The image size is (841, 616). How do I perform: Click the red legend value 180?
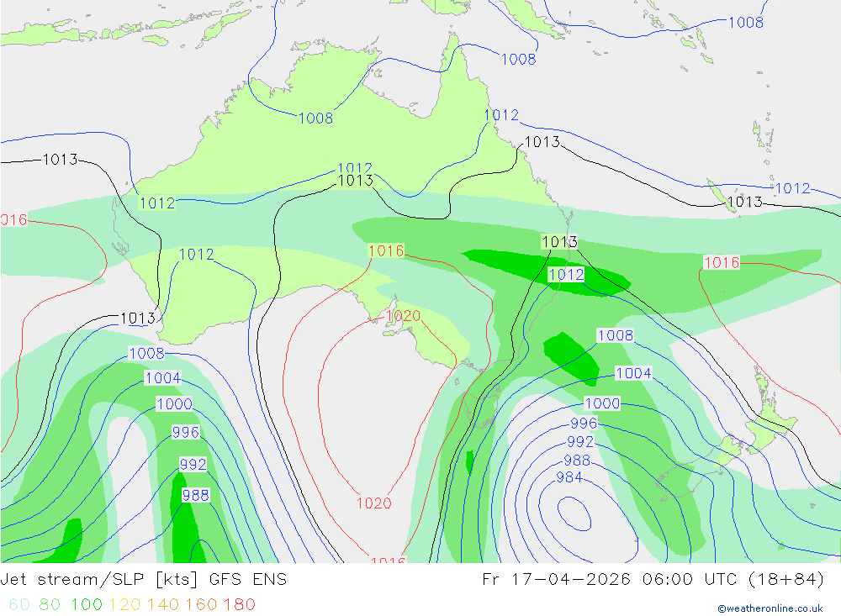(x=239, y=604)
